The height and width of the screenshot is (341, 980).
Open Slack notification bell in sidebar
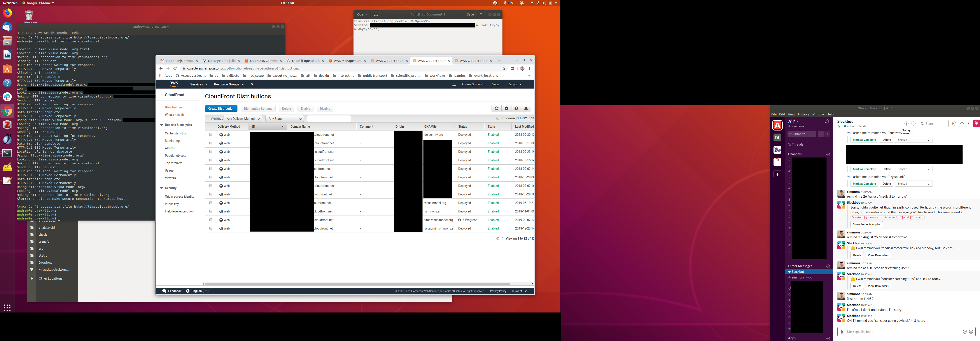827,122
